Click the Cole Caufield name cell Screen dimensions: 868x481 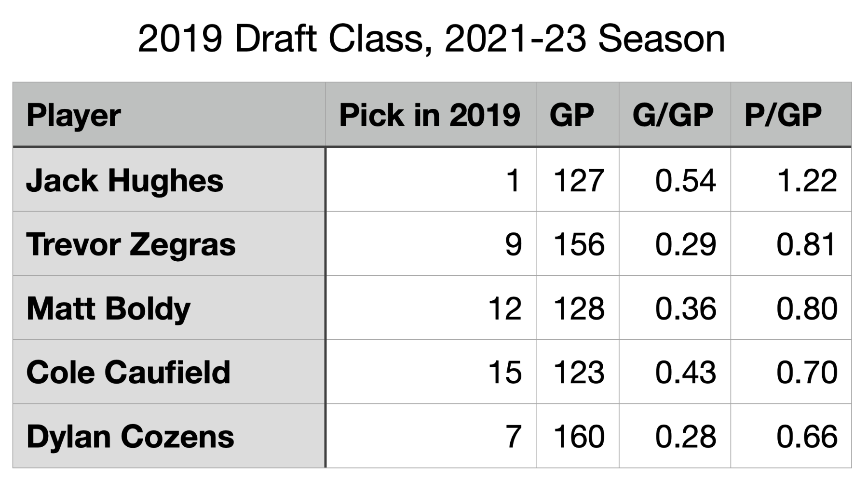pos(128,373)
